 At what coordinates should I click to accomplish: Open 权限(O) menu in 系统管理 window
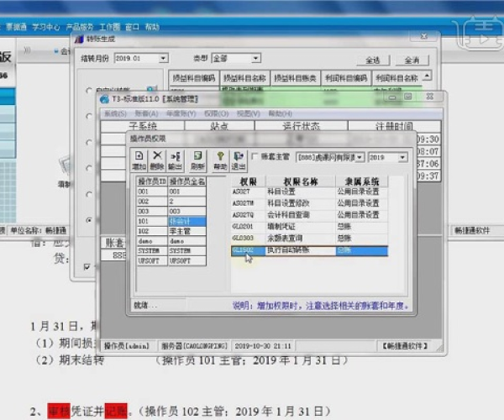tap(217, 113)
